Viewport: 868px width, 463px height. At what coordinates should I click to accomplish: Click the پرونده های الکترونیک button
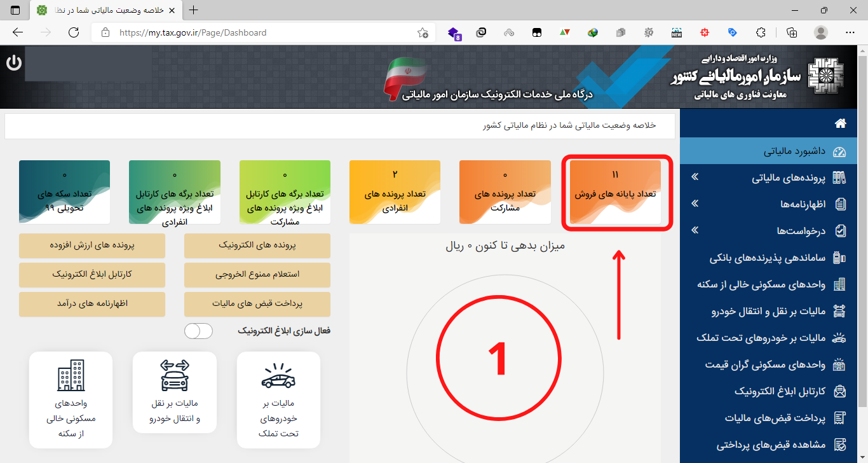click(257, 245)
